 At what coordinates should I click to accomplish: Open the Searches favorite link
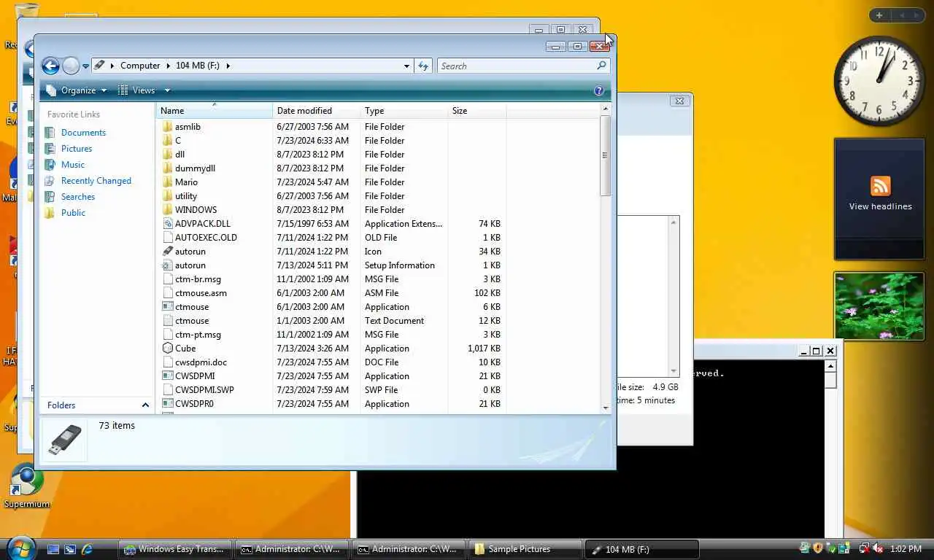click(77, 197)
